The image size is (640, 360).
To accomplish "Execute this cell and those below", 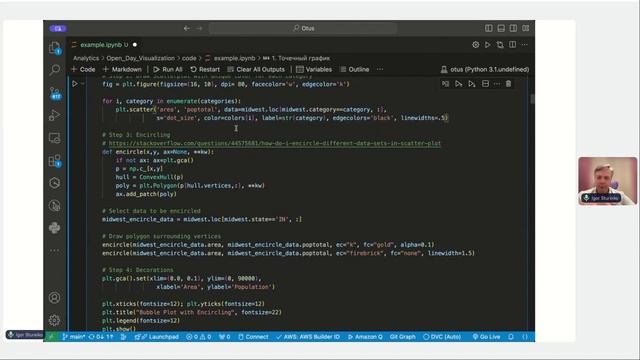I will [x=472, y=84].
